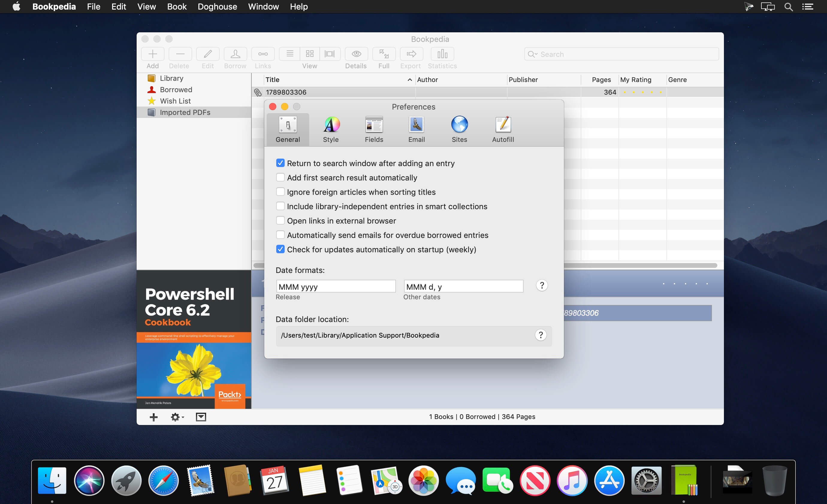Toggle Title column sort order arrow
The image size is (827, 504).
pyautogui.click(x=410, y=80)
